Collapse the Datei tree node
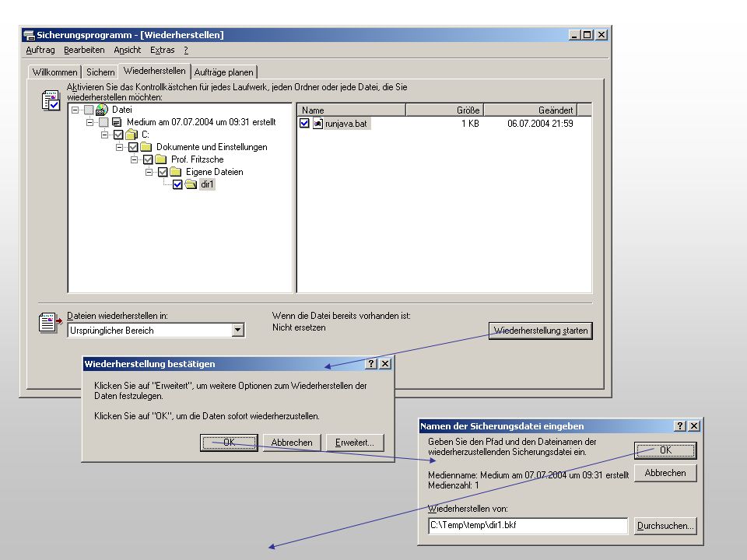 [x=75, y=110]
